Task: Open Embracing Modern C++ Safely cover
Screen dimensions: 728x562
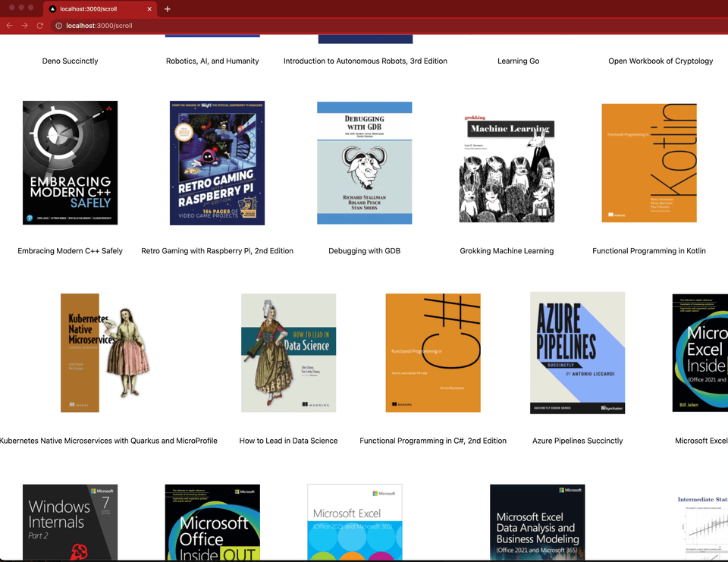Action: (70, 162)
